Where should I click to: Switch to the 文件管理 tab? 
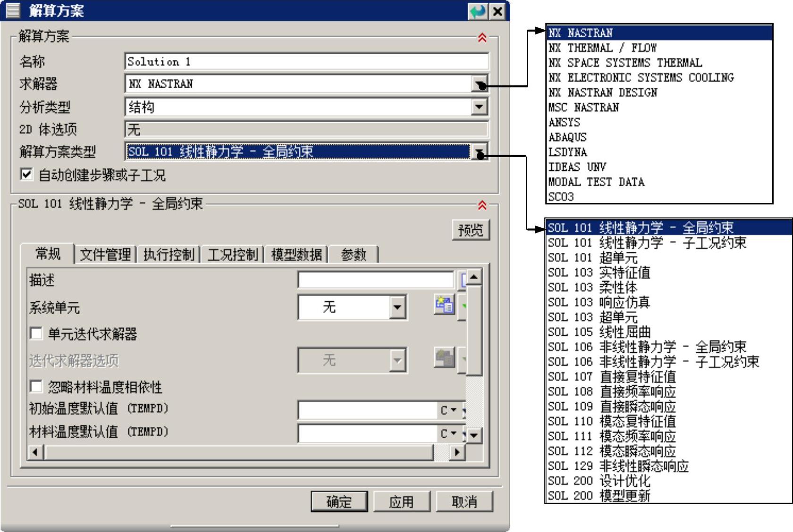105,255
